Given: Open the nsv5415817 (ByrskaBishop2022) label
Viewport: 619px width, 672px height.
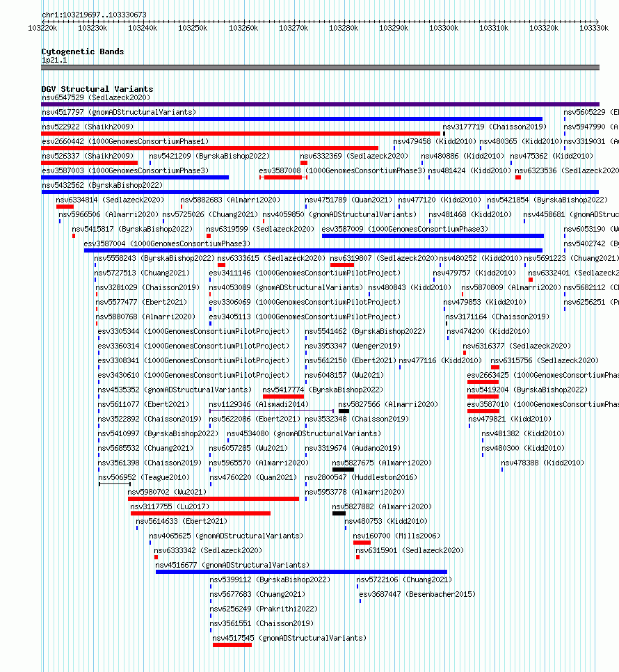Looking at the screenshot, I should [132, 228].
